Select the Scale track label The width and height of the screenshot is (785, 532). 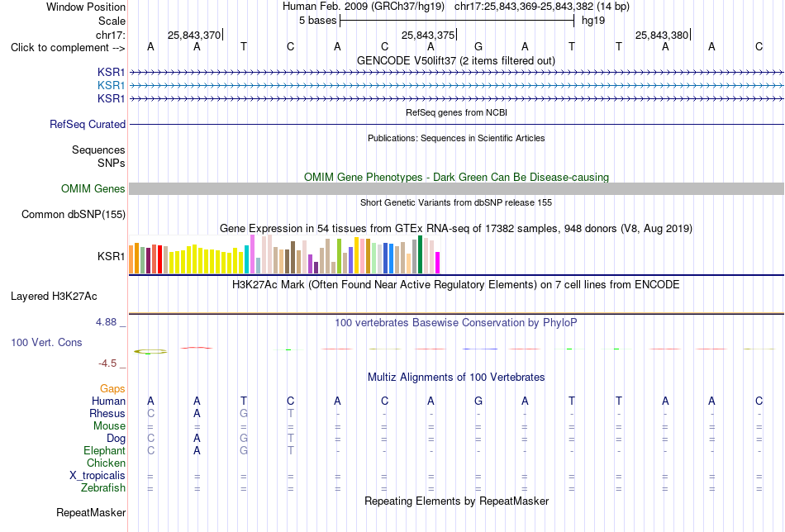point(112,21)
